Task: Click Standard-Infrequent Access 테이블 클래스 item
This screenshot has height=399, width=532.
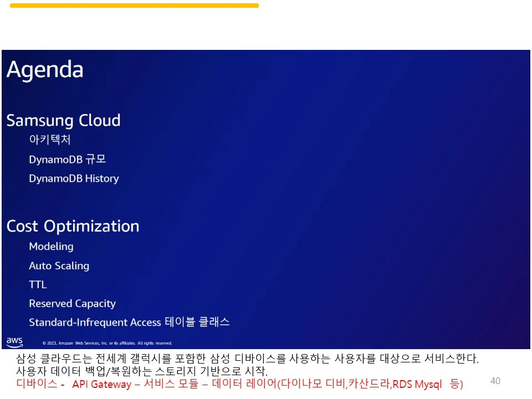Action: pyautogui.click(x=129, y=322)
